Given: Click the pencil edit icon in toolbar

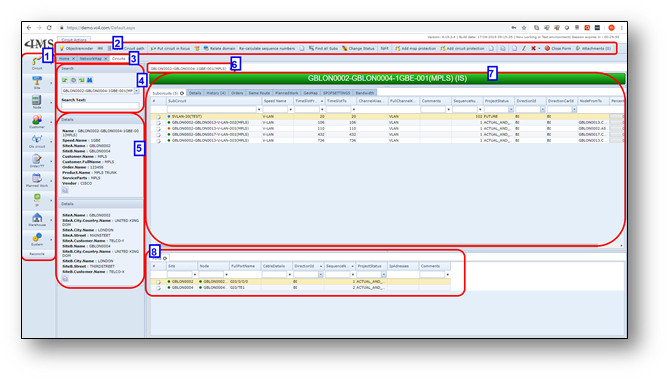Looking at the screenshot, I should click(524, 49).
